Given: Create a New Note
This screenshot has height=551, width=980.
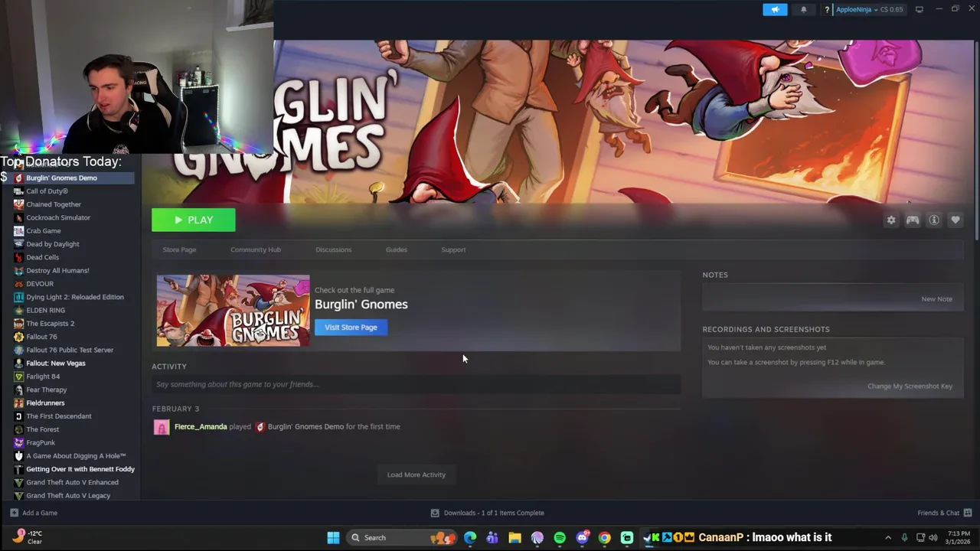Looking at the screenshot, I should pos(936,299).
